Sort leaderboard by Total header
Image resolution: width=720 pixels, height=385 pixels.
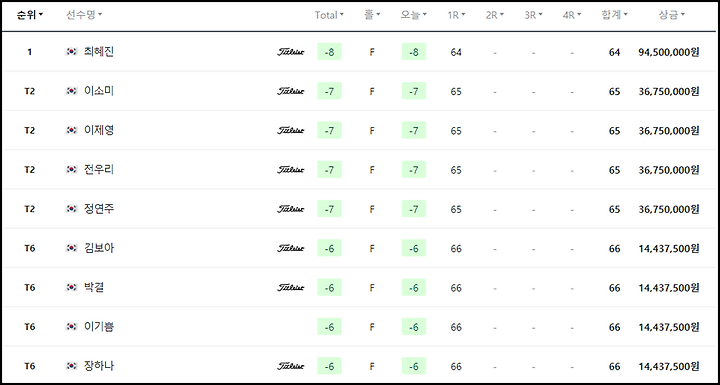coord(329,15)
